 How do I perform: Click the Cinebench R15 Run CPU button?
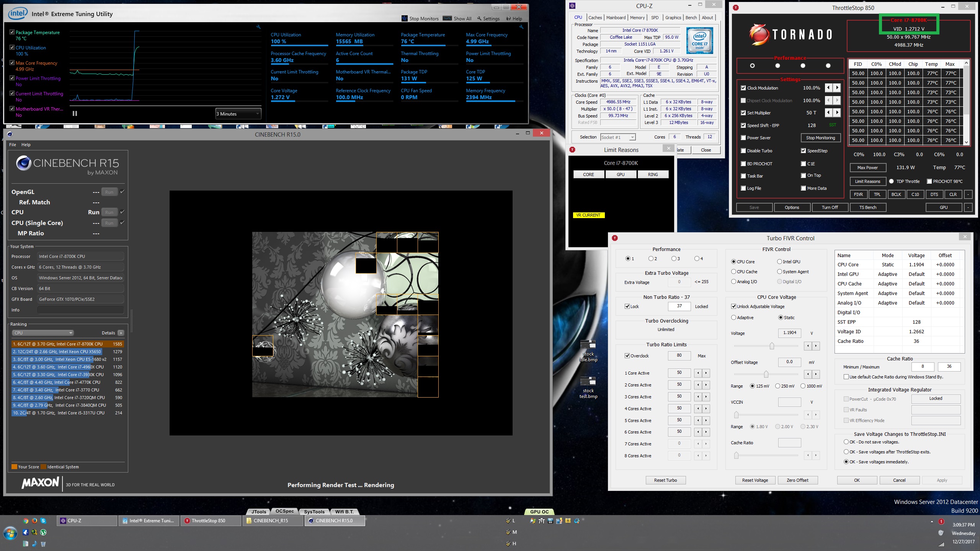tap(109, 212)
